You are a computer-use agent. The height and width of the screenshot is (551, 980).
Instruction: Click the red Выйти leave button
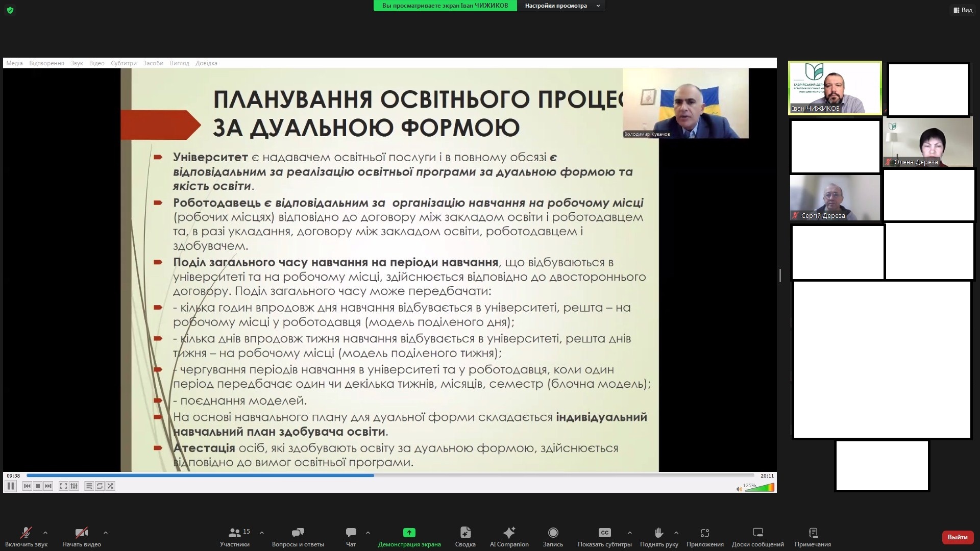tap(957, 537)
